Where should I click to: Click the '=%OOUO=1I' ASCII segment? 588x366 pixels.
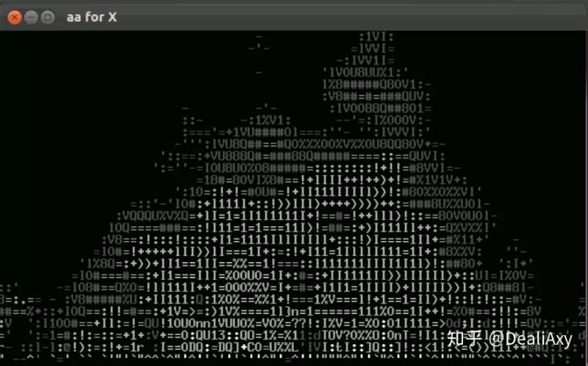pyautogui.click(x=257, y=276)
